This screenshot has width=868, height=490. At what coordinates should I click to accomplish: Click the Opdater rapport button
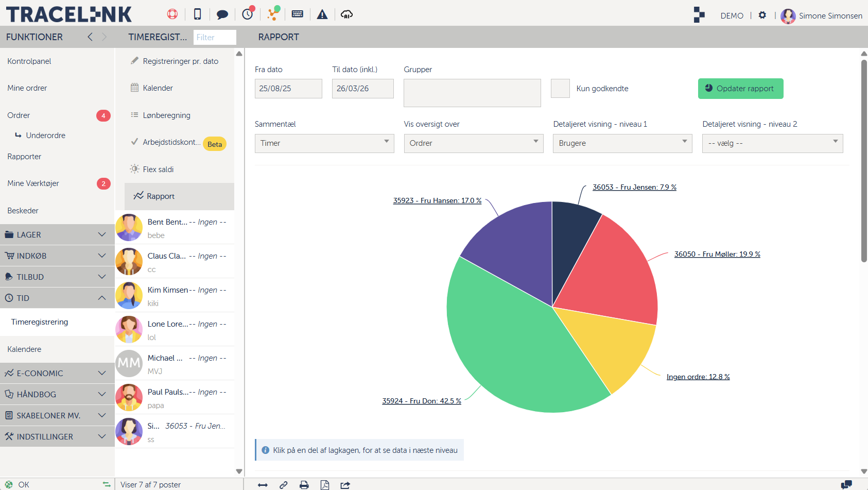coord(740,89)
